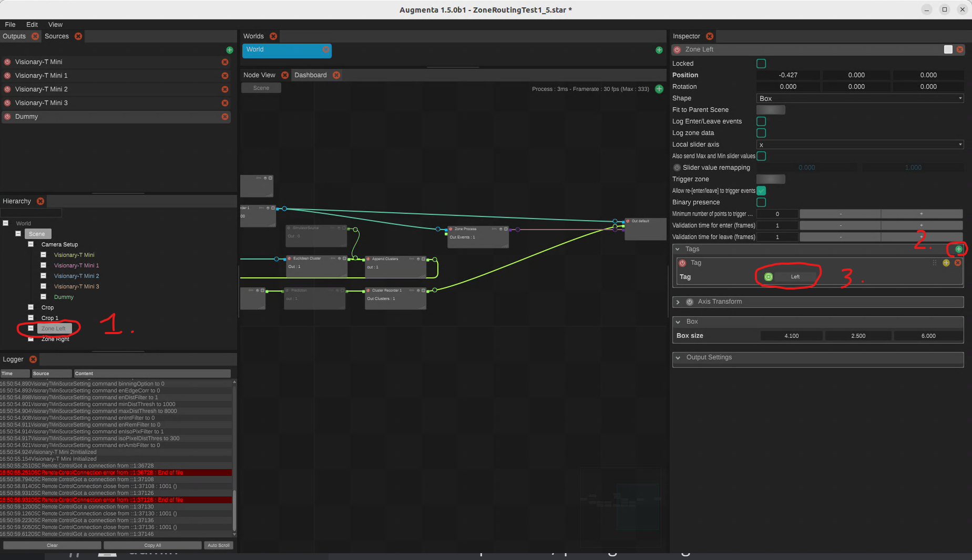Enable the Binary presence checkbox
This screenshot has height=560, width=972.
click(761, 202)
